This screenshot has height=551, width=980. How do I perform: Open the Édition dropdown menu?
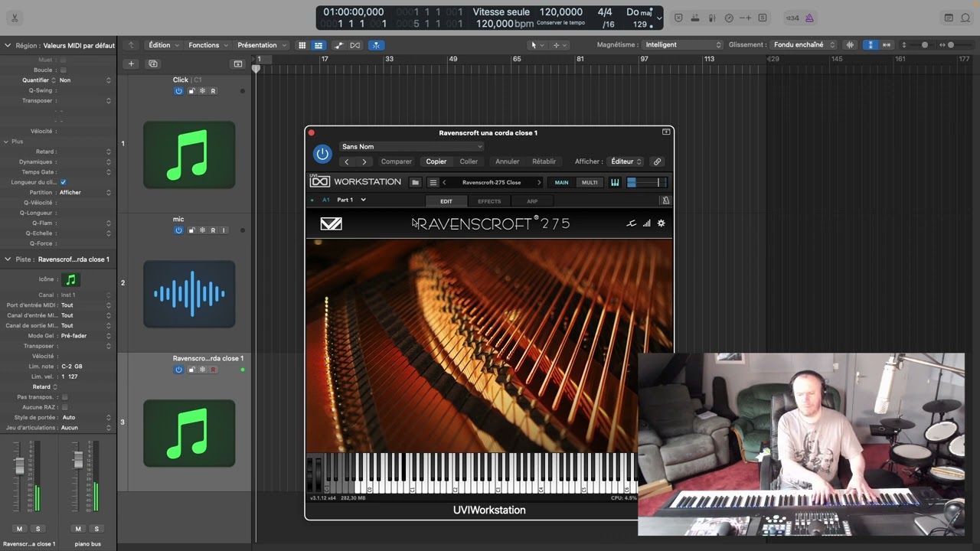(x=164, y=45)
